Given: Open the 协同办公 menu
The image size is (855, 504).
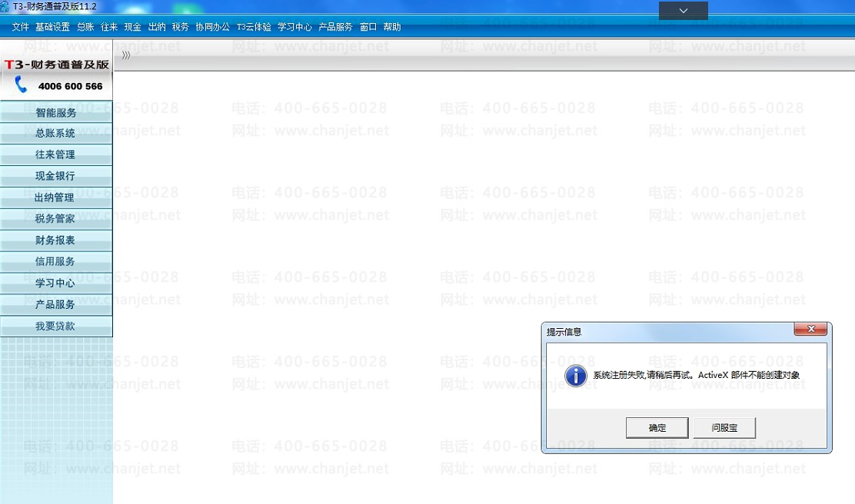Looking at the screenshot, I should pos(213,27).
